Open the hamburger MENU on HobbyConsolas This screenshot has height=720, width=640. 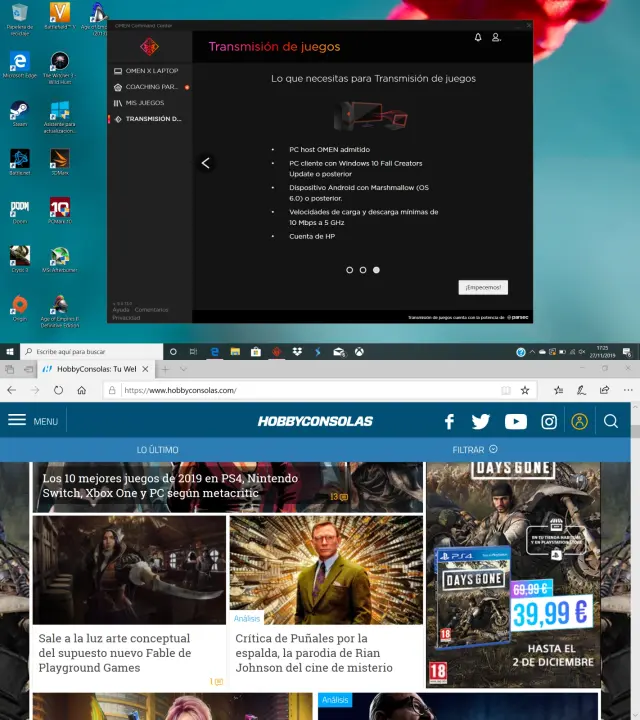(32, 421)
